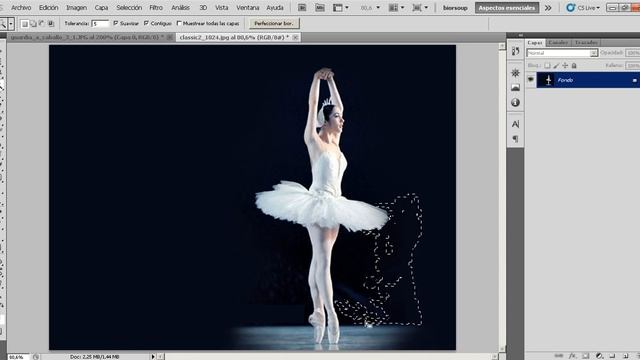Open the Paragraph panel icon
The width and height of the screenshot is (640, 360).
pyautogui.click(x=516, y=138)
